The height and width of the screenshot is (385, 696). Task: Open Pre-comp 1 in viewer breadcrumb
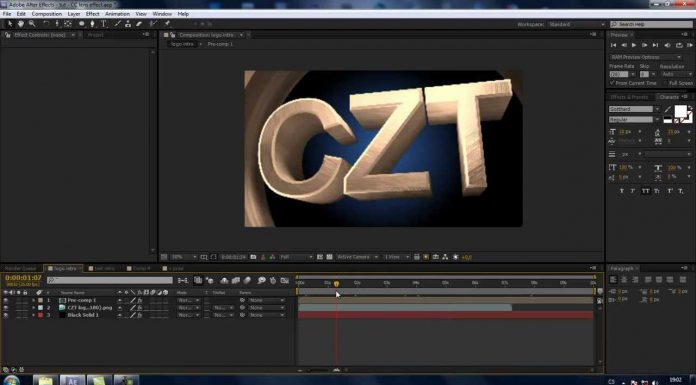point(220,44)
